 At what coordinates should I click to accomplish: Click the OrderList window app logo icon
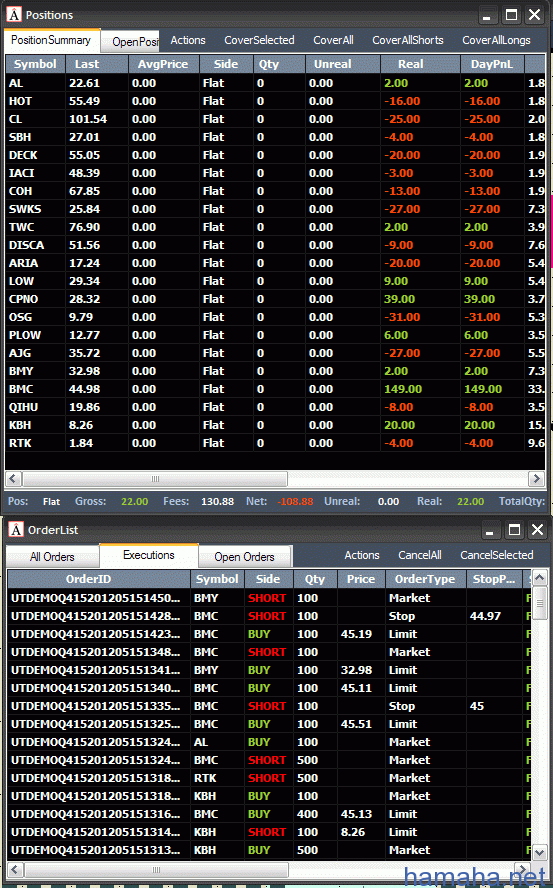16,530
